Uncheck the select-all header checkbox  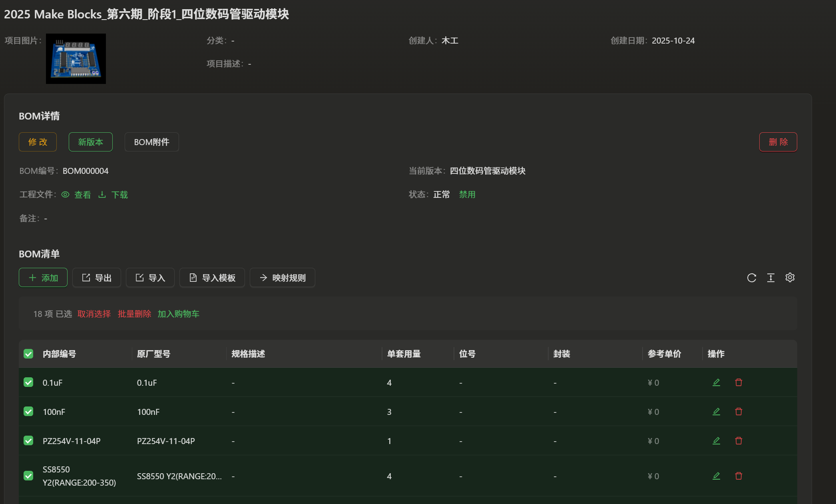tap(28, 354)
